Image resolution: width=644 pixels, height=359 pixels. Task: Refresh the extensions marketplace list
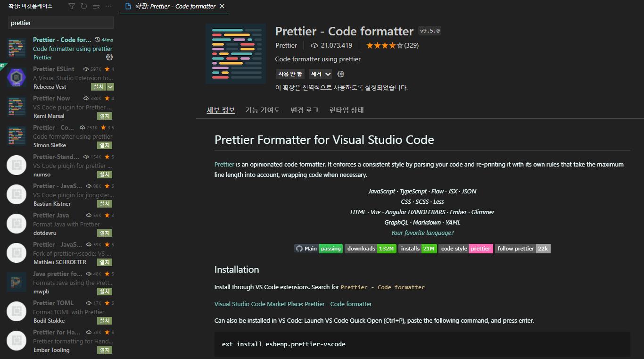coord(84,6)
